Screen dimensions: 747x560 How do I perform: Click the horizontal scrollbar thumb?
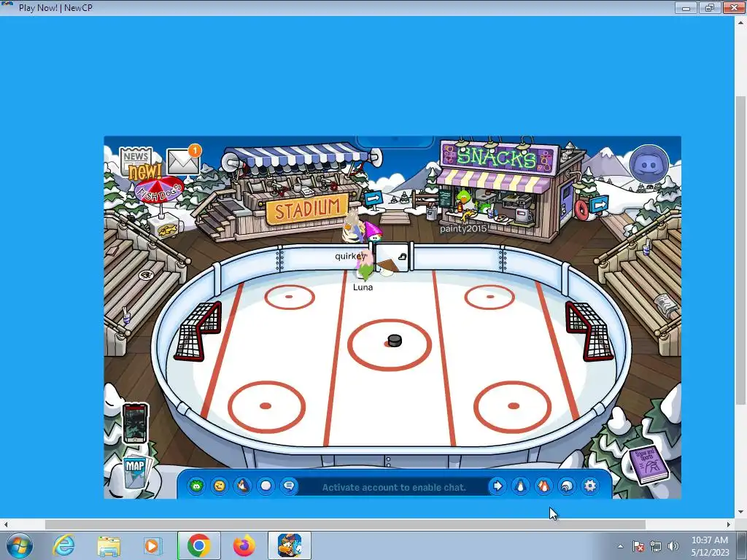point(345,524)
